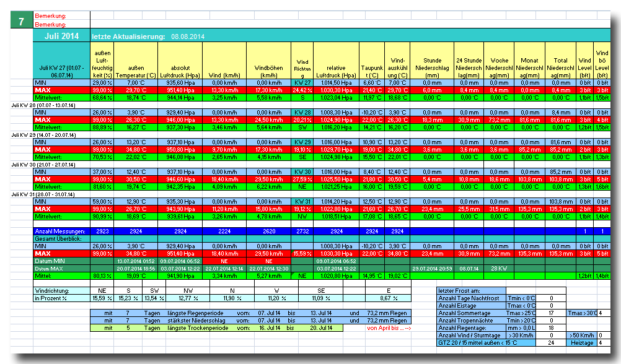Image resolution: width=621 pixels, height=364 pixels.
Task: Click the 'außen Temperatur (°C)' column header
Action: (x=136, y=61)
